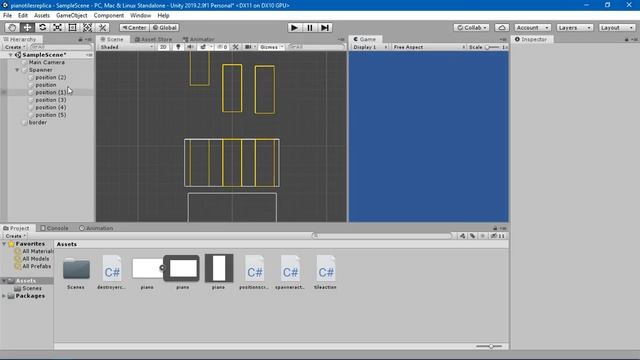The image size is (640, 360).
Task: Toggle scene lighting bulb icon
Action: 178,47
